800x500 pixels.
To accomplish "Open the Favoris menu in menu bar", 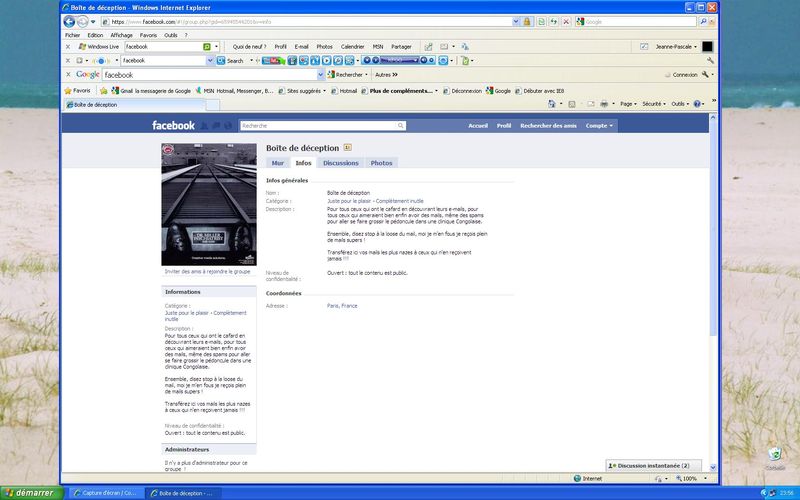I will click(148, 35).
